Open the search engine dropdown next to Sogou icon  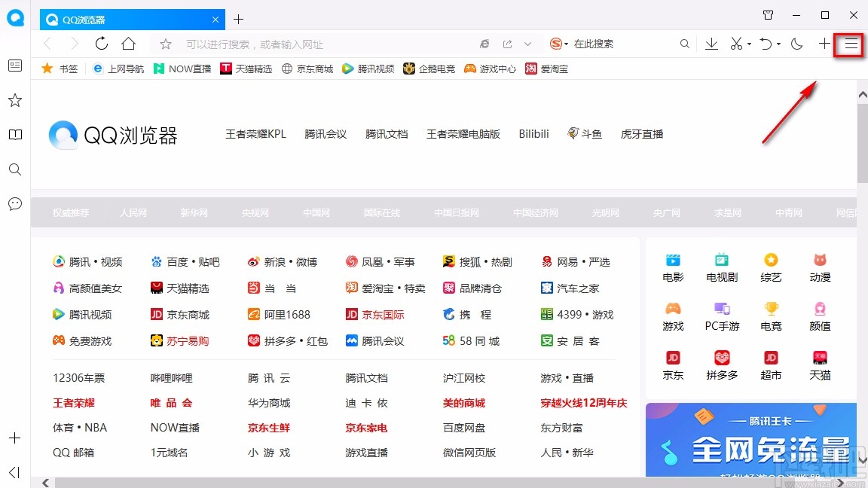coord(567,44)
